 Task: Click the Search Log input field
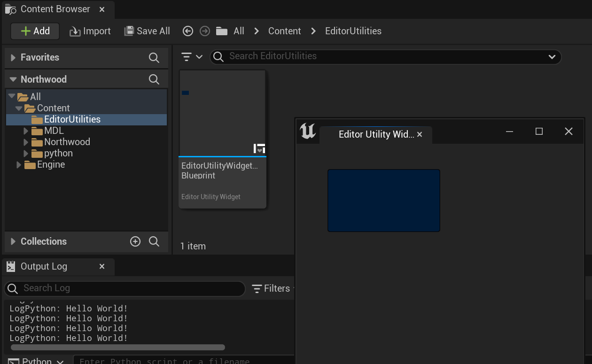coord(125,288)
